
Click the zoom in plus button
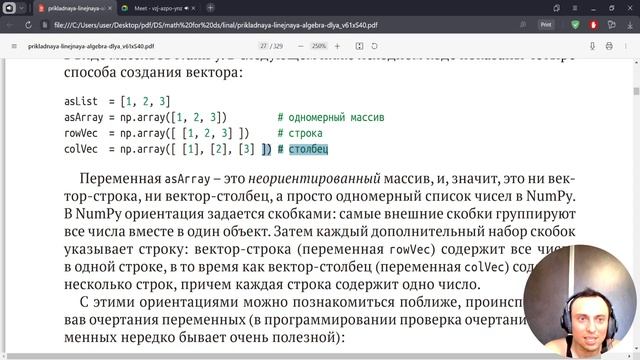tap(337, 46)
